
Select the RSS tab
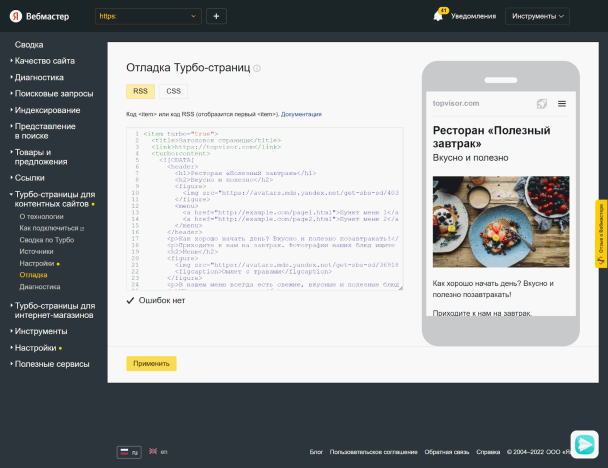pyautogui.click(x=140, y=91)
